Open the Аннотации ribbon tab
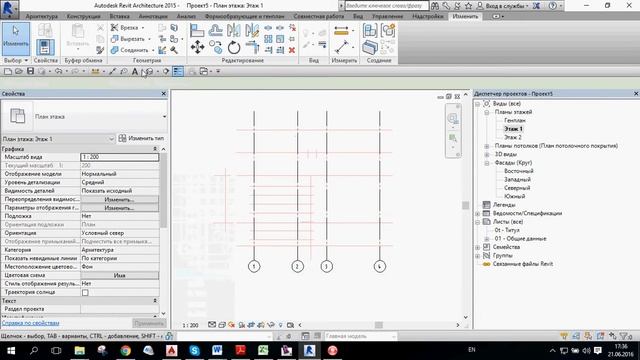Viewport: 640px width, 360px height. coord(153,16)
